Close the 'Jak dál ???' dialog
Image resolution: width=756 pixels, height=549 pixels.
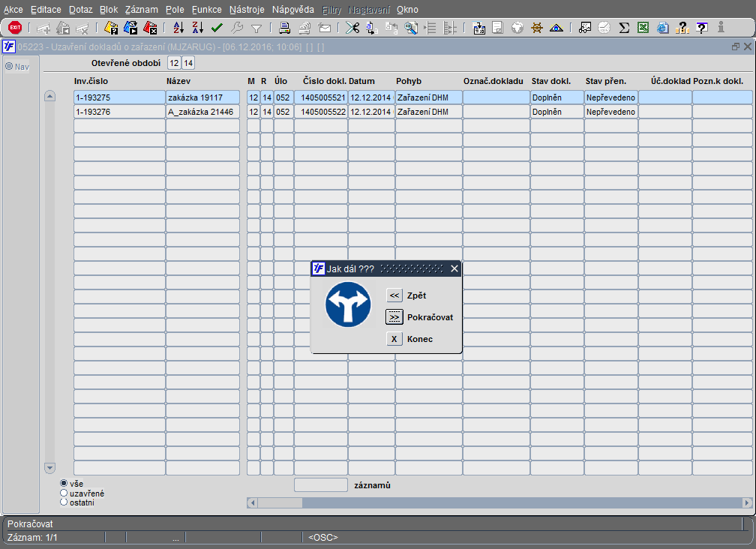tap(454, 268)
